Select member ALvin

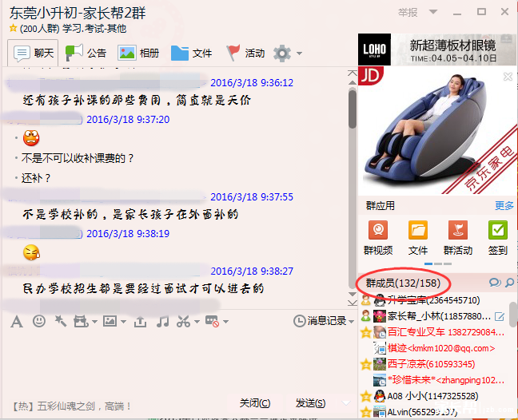434,412
